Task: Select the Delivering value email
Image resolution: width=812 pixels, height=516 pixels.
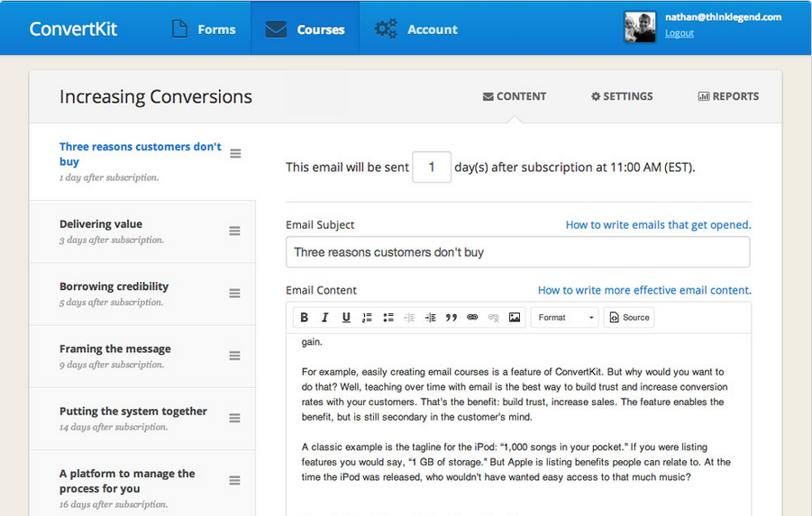Action: tap(141, 231)
